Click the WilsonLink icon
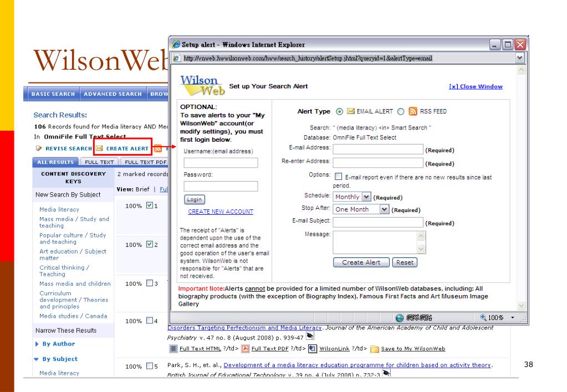This screenshot has width=567, height=392. 313,349
